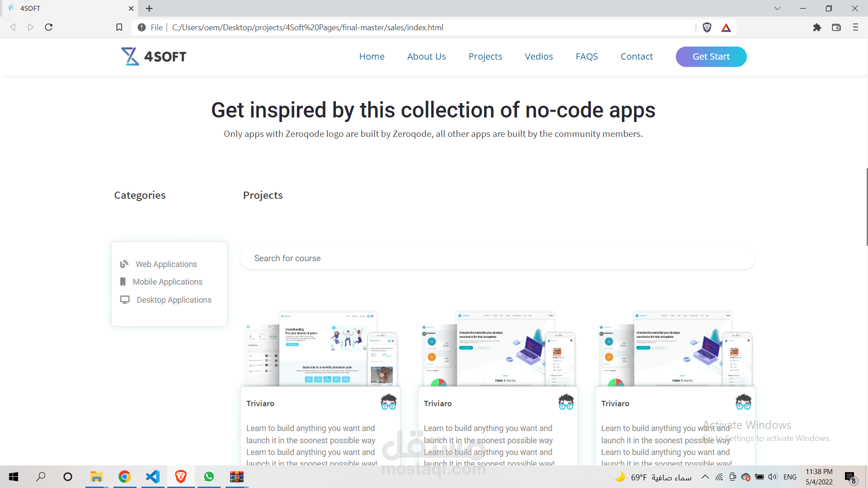Open the Brave Rewards triangle icon
Image resolution: width=868 pixels, height=488 pixels.
pyautogui.click(x=726, y=28)
